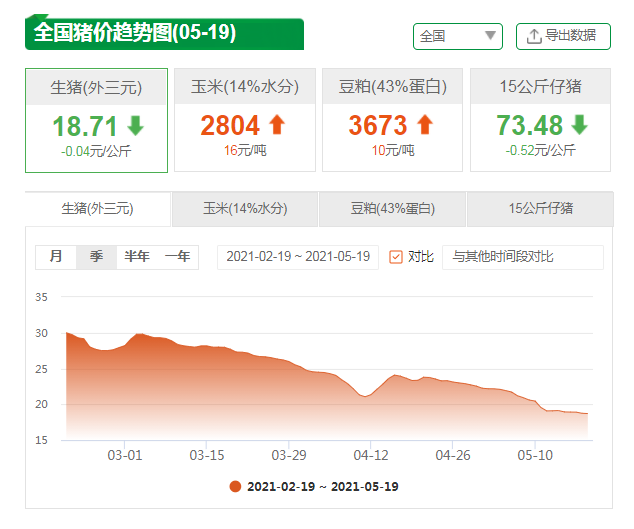Click the 73.48 piglet price value
Viewport: 634px width, 529px height.
(530, 125)
